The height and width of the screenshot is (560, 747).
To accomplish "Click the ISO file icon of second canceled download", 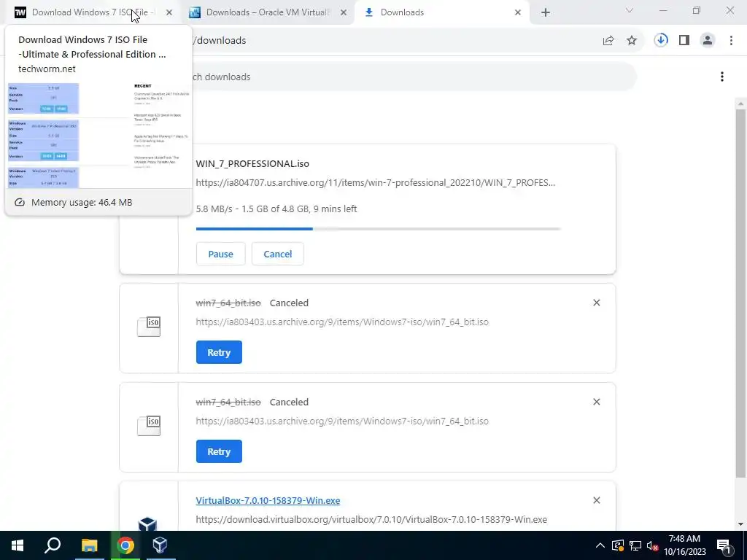I will (x=149, y=425).
